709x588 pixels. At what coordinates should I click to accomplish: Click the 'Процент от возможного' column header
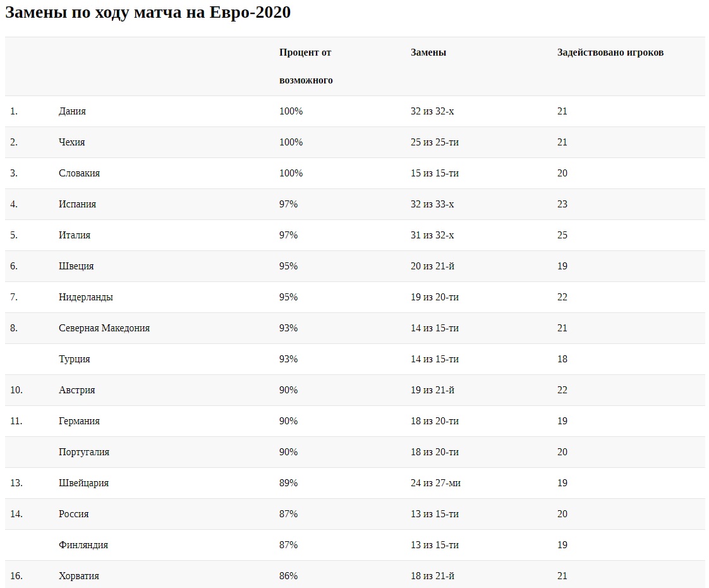(x=306, y=66)
